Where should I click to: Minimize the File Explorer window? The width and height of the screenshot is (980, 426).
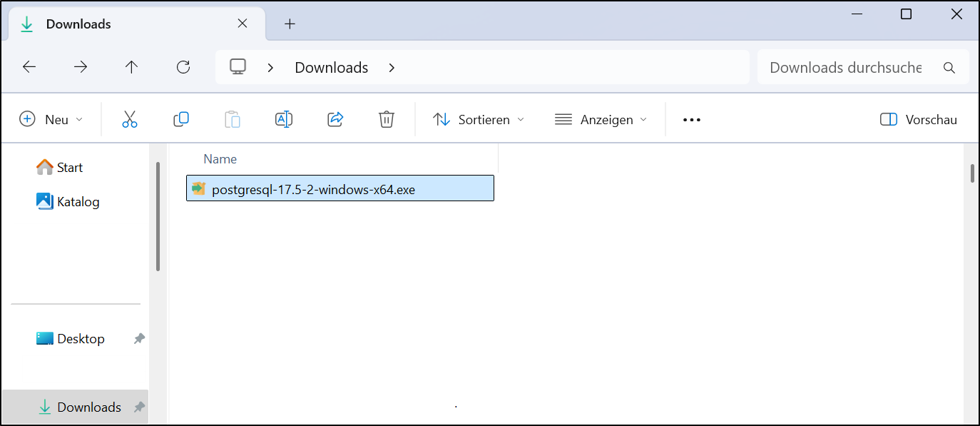[x=856, y=14]
